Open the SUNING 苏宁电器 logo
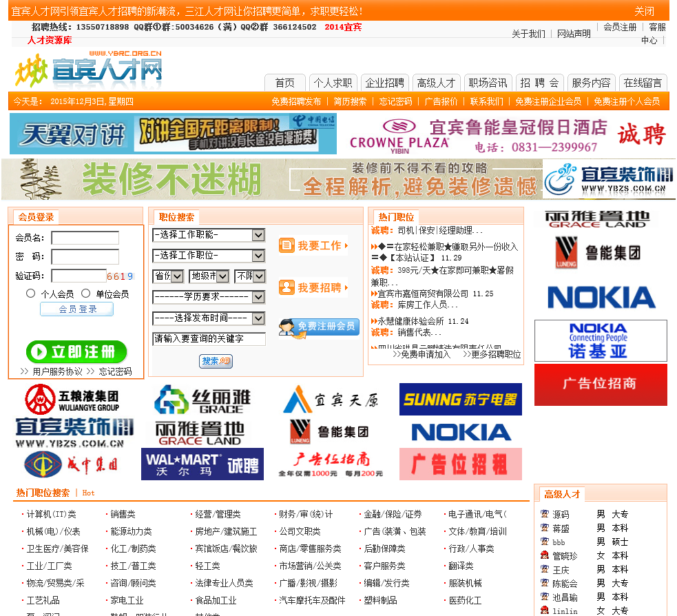Screen dimensions: 677x616 tap(460, 399)
